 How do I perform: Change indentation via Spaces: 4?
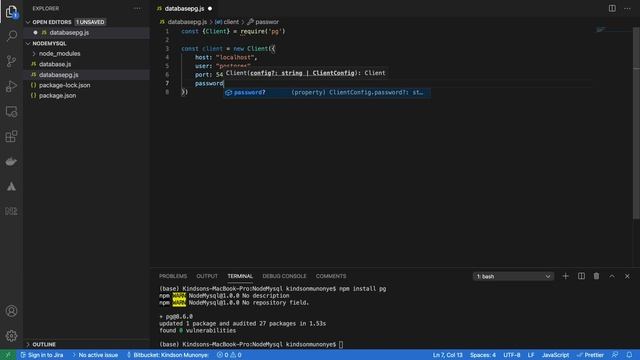482,355
